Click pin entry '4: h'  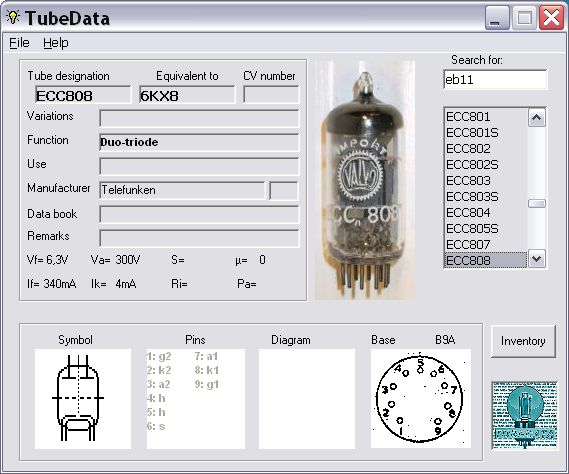pos(156,399)
